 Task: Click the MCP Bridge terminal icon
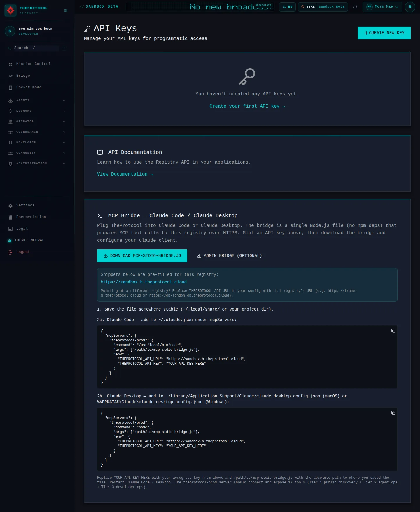100,216
